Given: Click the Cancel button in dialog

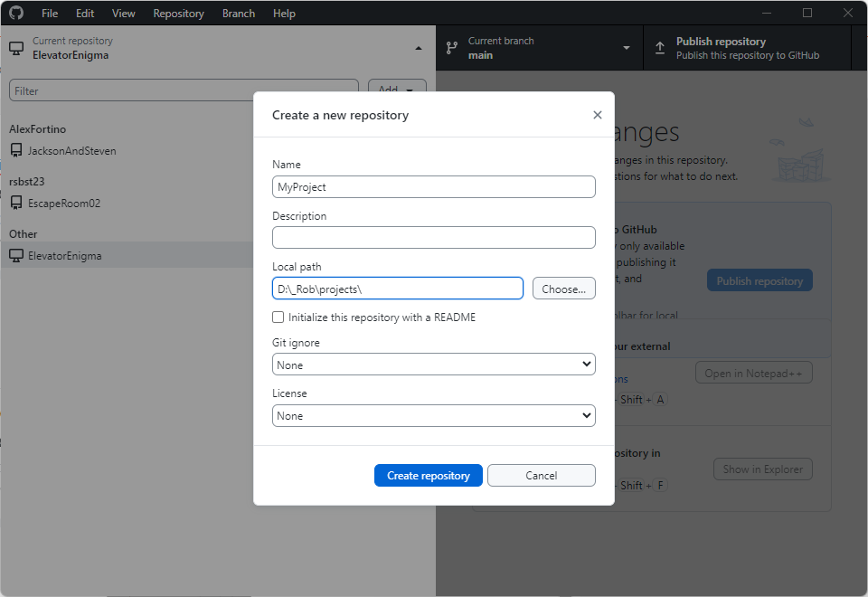Looking at the screenshot, I should (x=541, y=475).
